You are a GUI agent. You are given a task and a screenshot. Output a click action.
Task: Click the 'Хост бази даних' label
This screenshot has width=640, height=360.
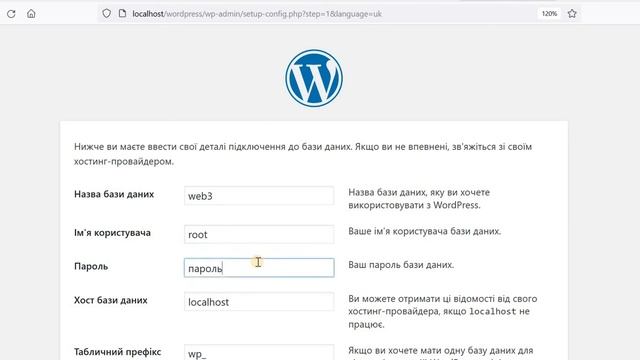point(111,300)
